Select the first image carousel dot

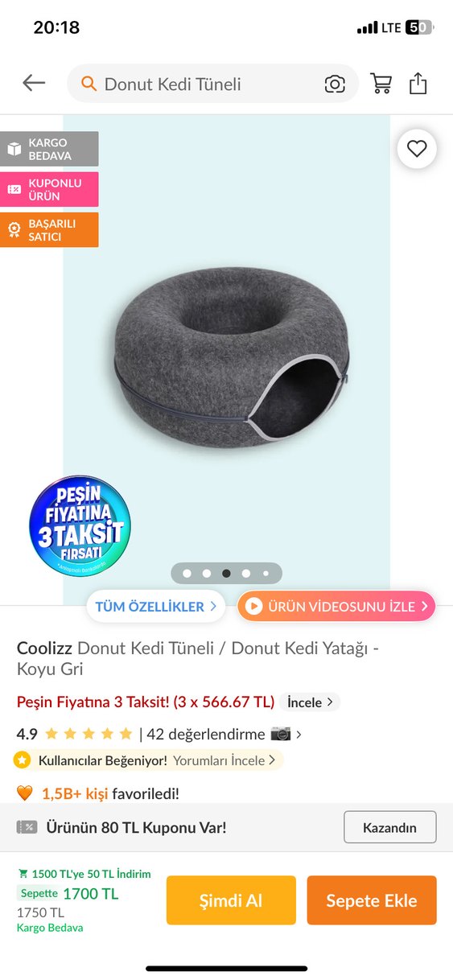(x=187, y=574)
